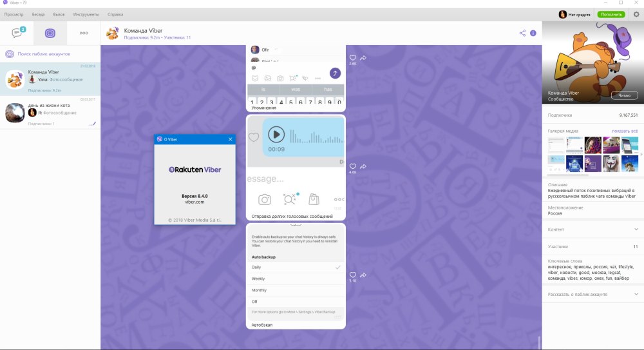Like the Автобэкап message

click(353, 275)
